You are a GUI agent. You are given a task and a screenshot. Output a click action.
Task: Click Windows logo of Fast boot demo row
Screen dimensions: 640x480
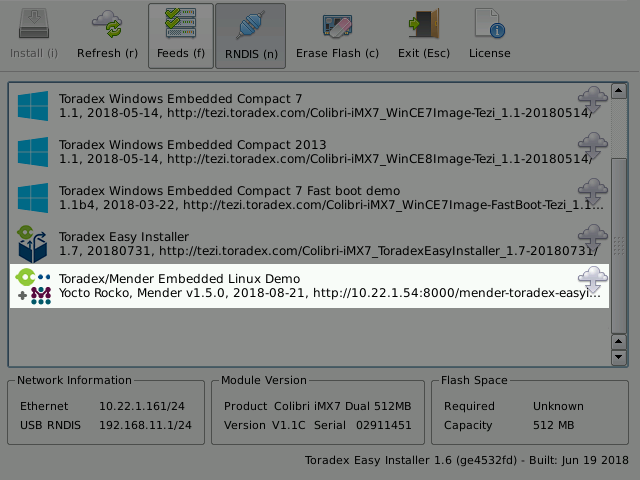[33, 198]
